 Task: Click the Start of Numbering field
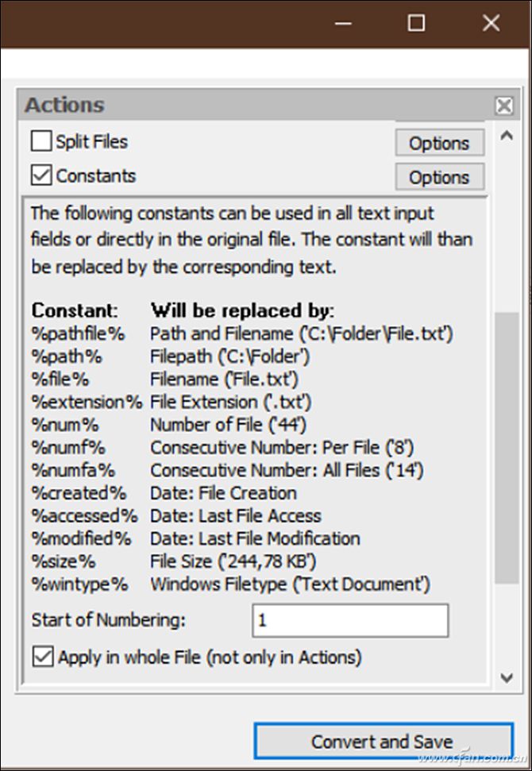350,620
